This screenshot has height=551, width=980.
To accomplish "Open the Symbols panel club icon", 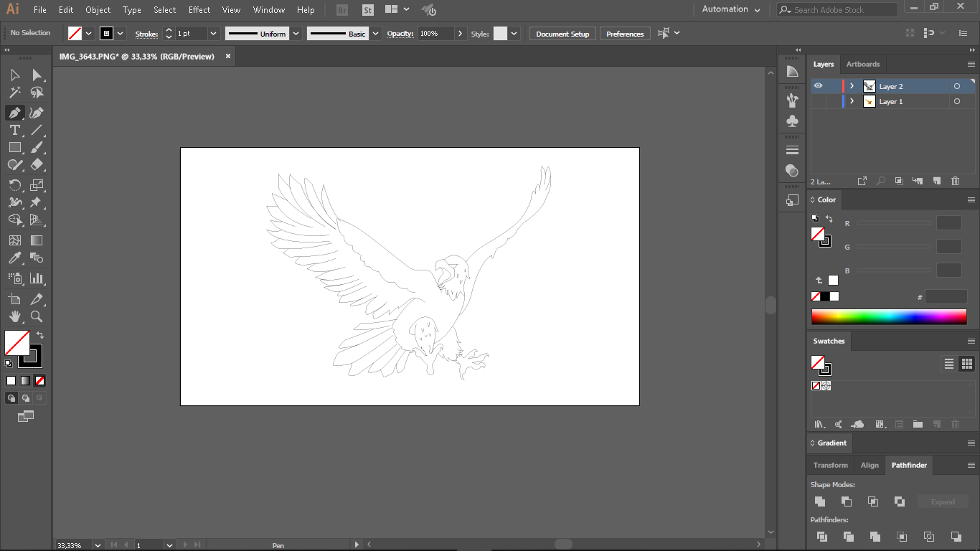I will 792,121.
